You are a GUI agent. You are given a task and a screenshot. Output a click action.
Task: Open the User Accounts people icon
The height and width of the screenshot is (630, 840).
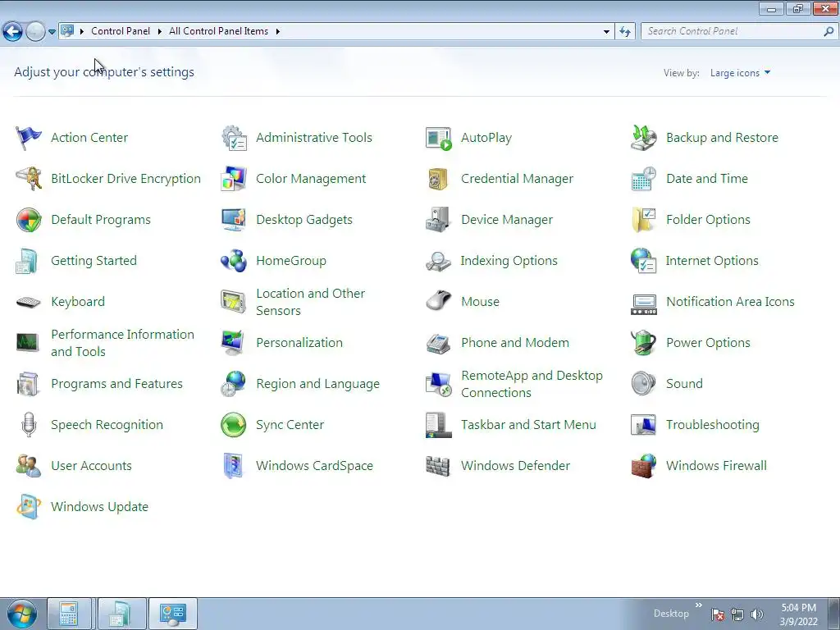pyautogui.click(x=29, y=466)
